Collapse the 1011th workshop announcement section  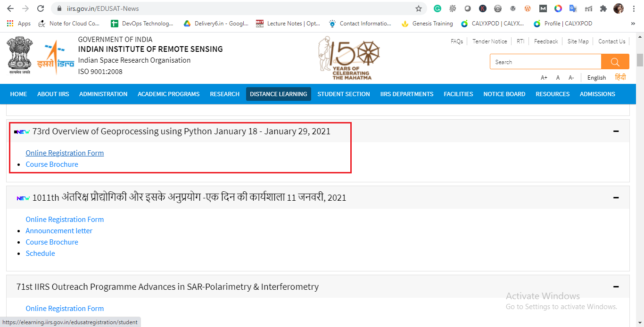[x=616, y=197]
